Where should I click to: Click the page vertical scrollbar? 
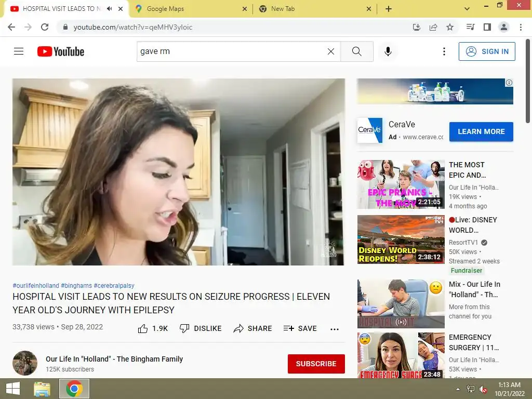[x=528, y=82]
